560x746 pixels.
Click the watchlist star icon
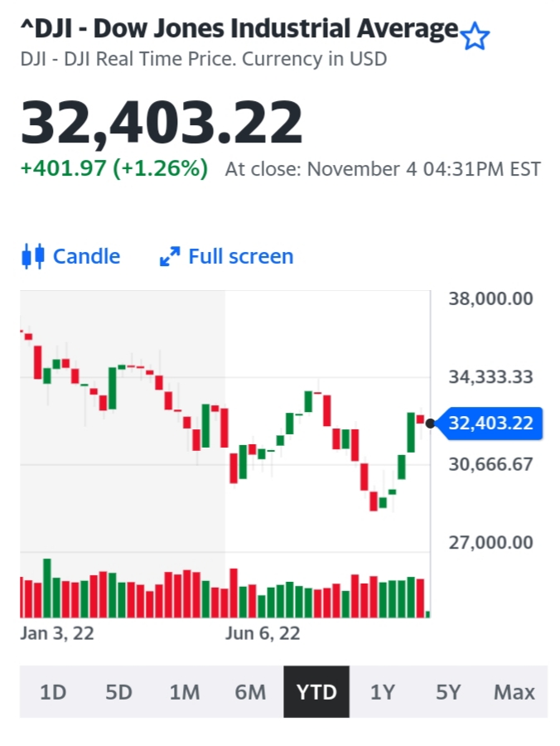pyautogui.click(x=476, y=36)
